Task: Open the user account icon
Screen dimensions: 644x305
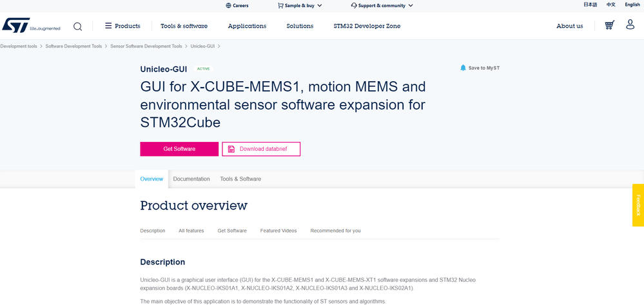Action: 630,25
